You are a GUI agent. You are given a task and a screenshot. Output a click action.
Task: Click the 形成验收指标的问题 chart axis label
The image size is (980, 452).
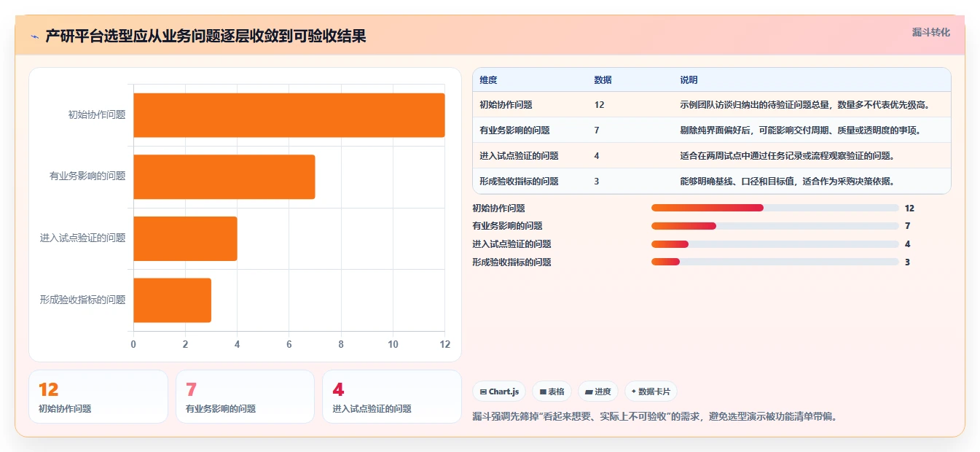tap(83, 300)
